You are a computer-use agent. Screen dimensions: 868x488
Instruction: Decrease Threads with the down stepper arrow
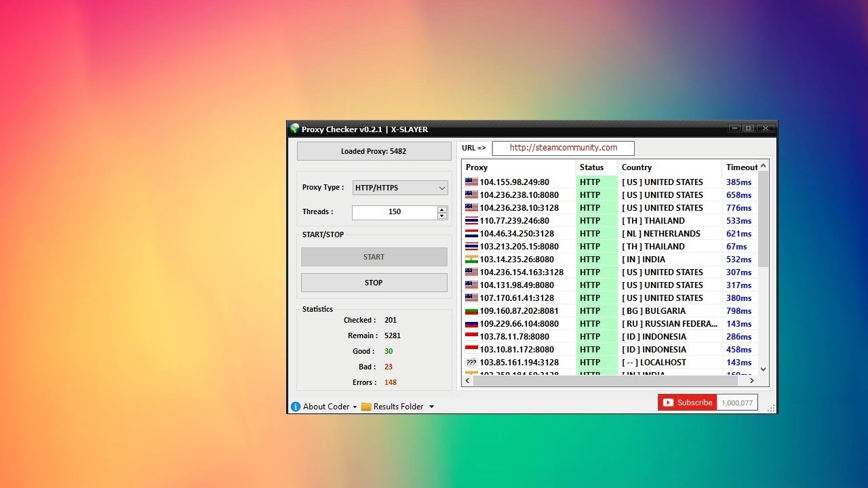(442, 216)
